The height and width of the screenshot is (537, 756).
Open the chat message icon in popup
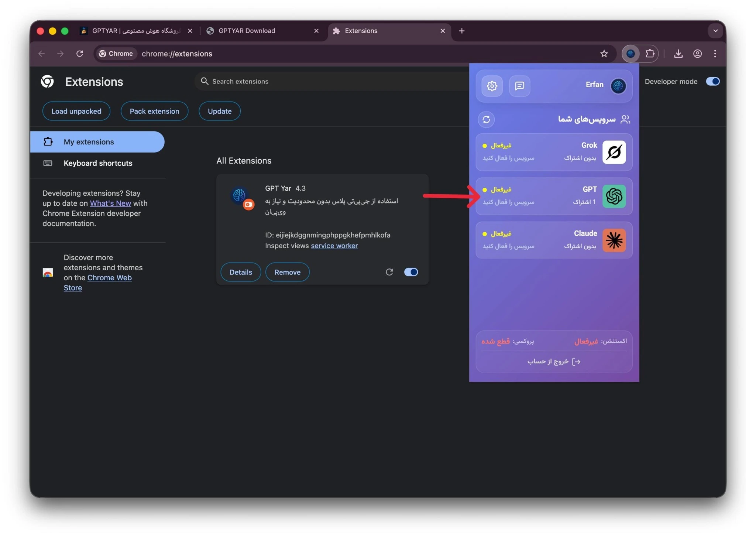click(x=519, y=86)
